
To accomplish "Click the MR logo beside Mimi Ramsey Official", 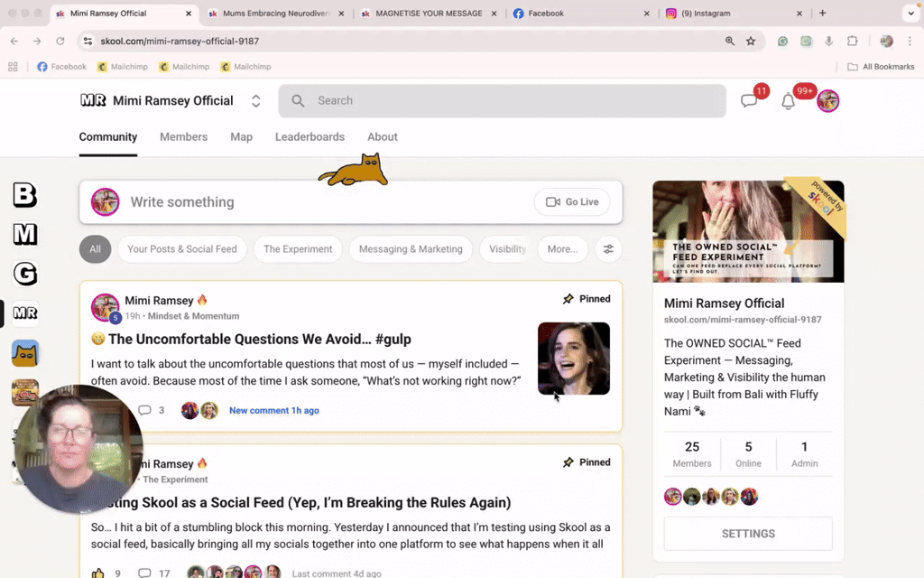I will tap(93, 100).
